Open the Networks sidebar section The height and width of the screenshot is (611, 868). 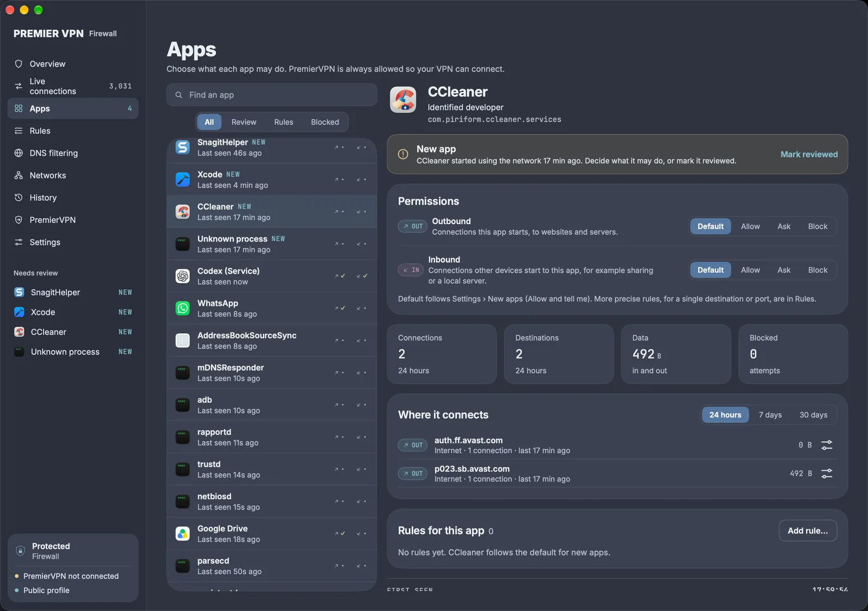pyautogui.click(x=73, y=175)
